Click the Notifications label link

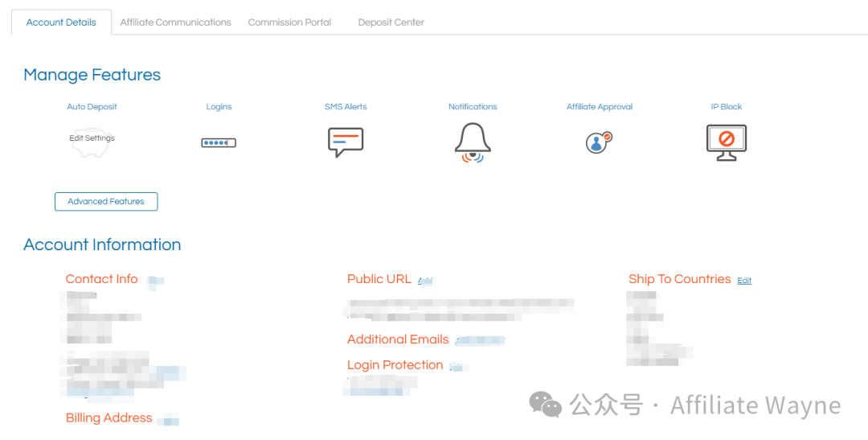pos(473,106)
